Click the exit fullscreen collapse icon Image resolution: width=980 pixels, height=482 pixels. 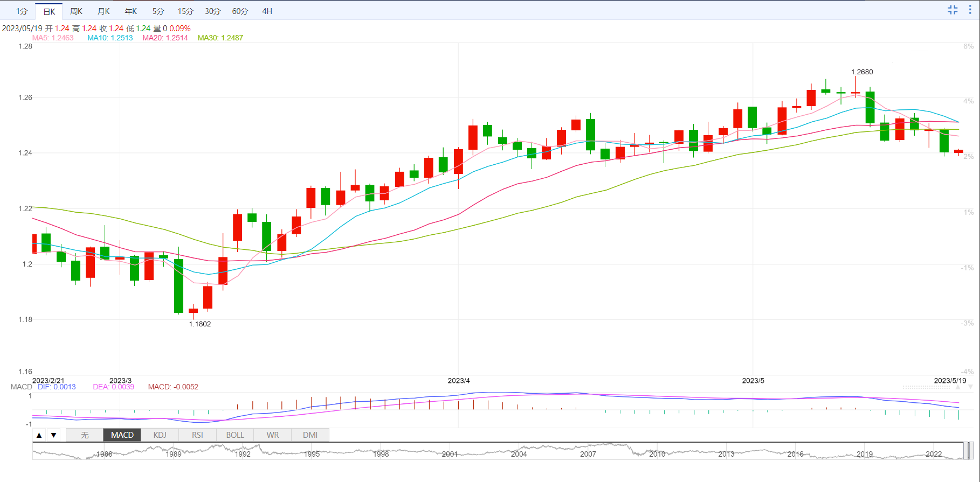pyautogui.click(x=953, y=10)
